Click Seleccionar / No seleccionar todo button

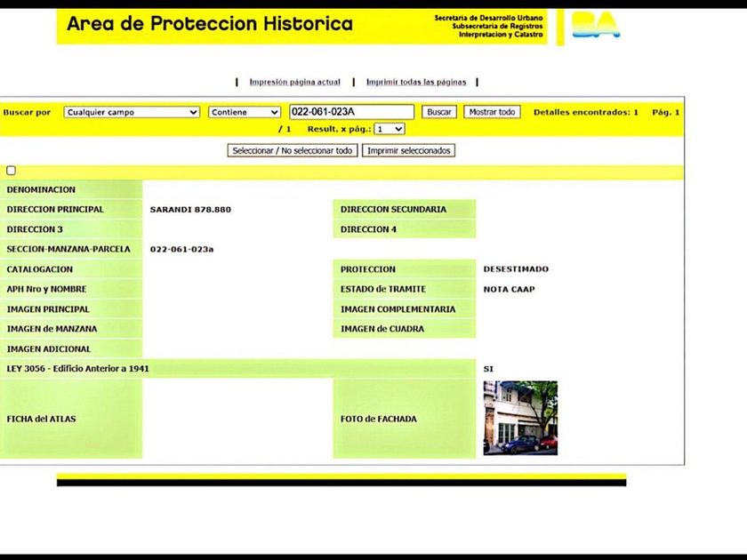[x=292, y=150]
